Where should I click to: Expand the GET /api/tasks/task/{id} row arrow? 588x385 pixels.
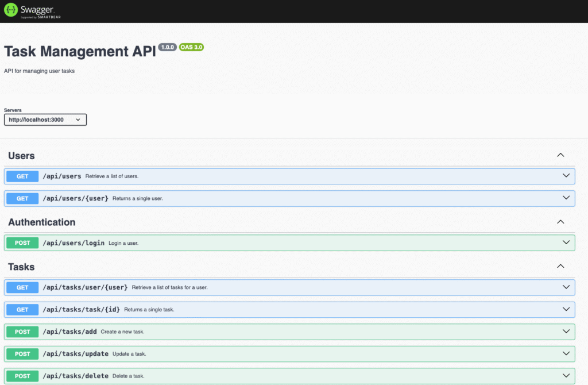pos(566,309)
